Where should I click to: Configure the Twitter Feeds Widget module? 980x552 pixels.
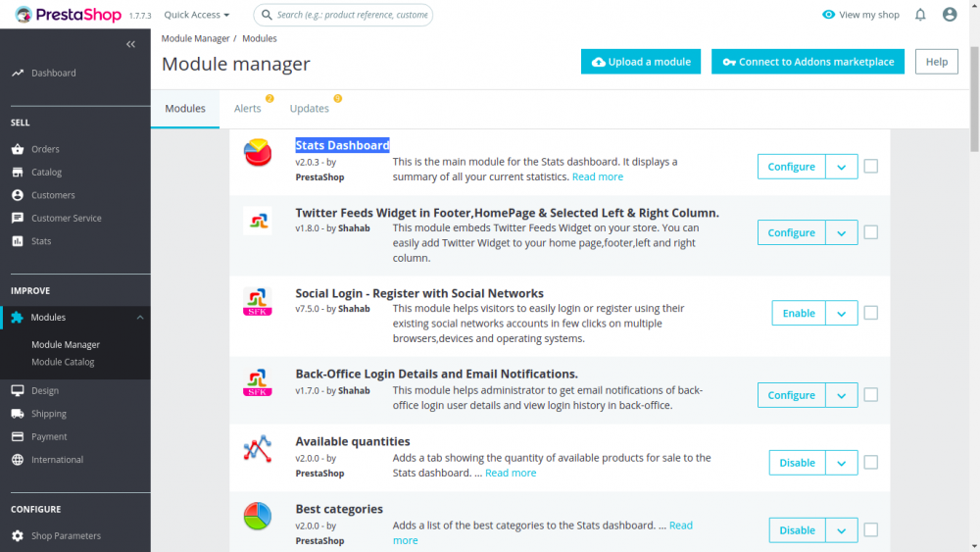791,232
